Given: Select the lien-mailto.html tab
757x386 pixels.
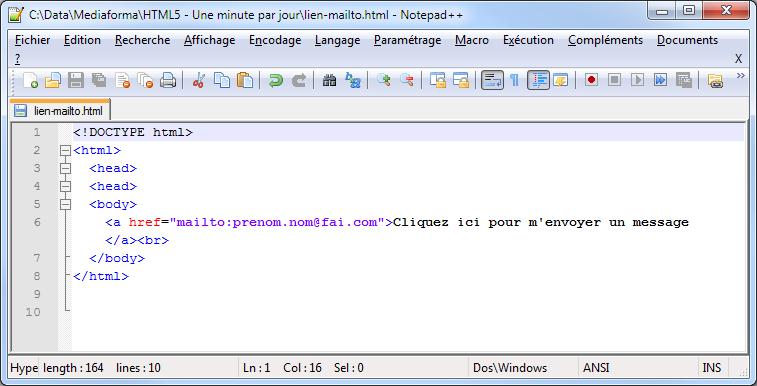Looking at the screenshot, I should click(x=60, y=110).
